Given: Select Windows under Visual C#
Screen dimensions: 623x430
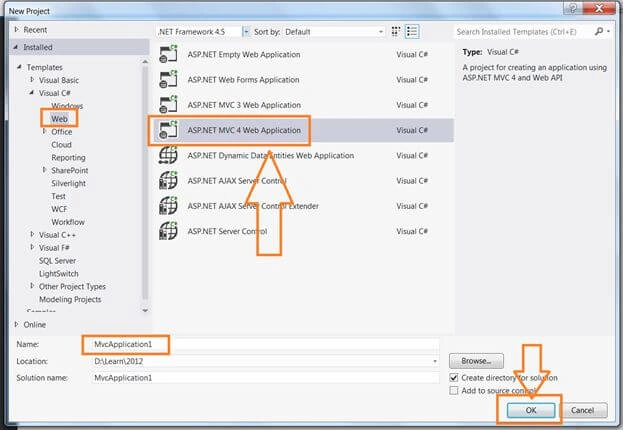Looking at the screenshot, I should pyautogui.click(x=67, y=106).
